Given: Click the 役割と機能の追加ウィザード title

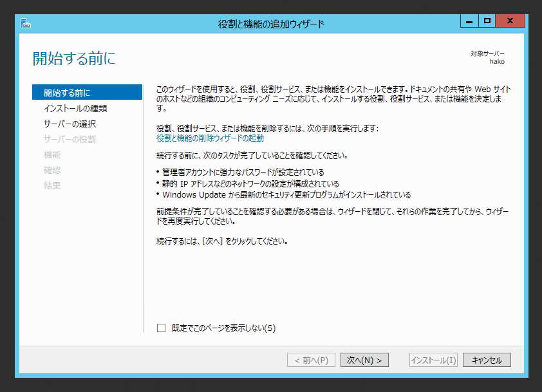Looking at the screenshot, I should [272, 24].
